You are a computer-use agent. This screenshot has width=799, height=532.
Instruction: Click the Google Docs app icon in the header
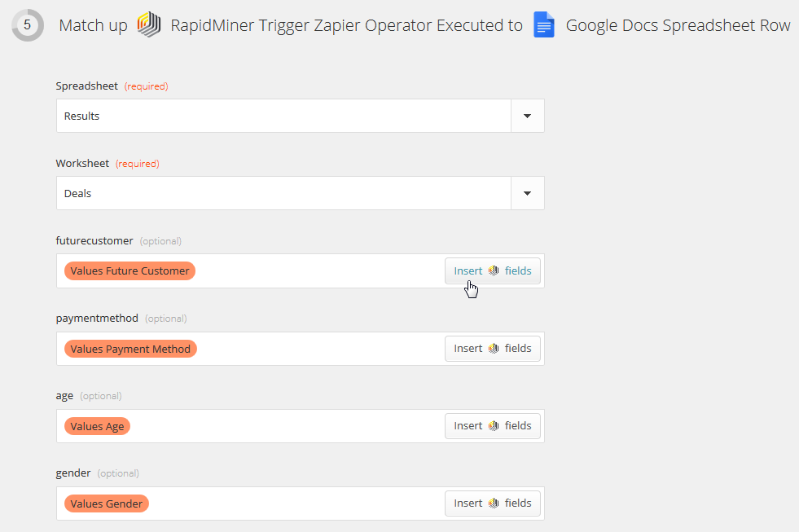(x=543, y=24)
